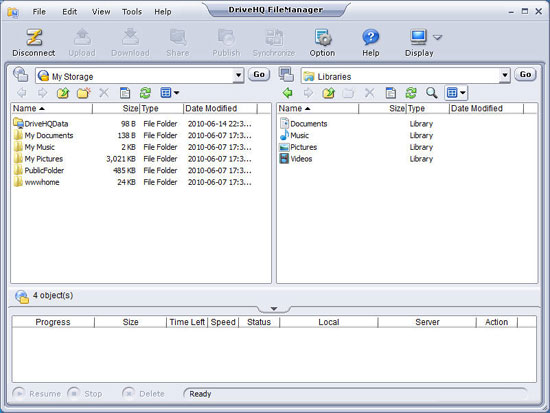Click the blue Help question mark icon
550x413 pixels.
coord(371,37)
